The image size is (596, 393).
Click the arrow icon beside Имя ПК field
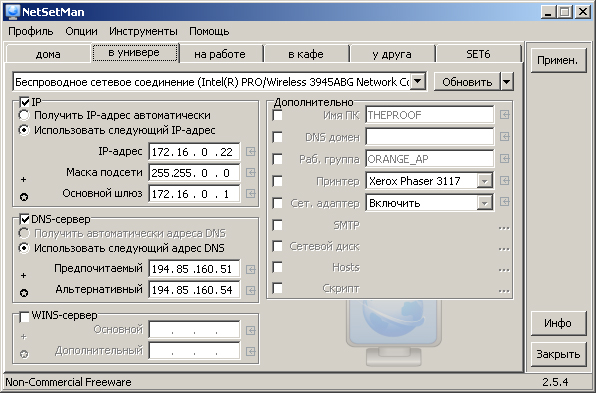(x=504, y=114)
